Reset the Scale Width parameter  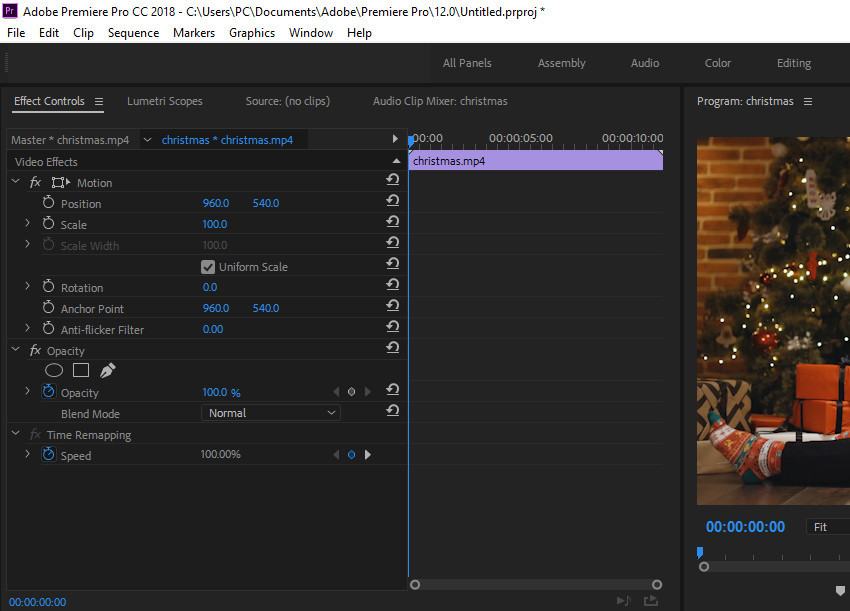pyautogui.click(x=392, y=242)
